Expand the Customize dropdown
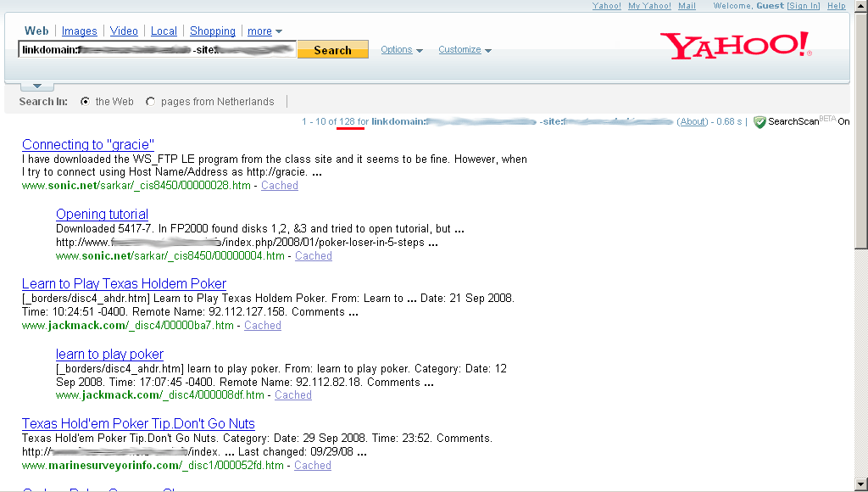 [x=465, y=49]
